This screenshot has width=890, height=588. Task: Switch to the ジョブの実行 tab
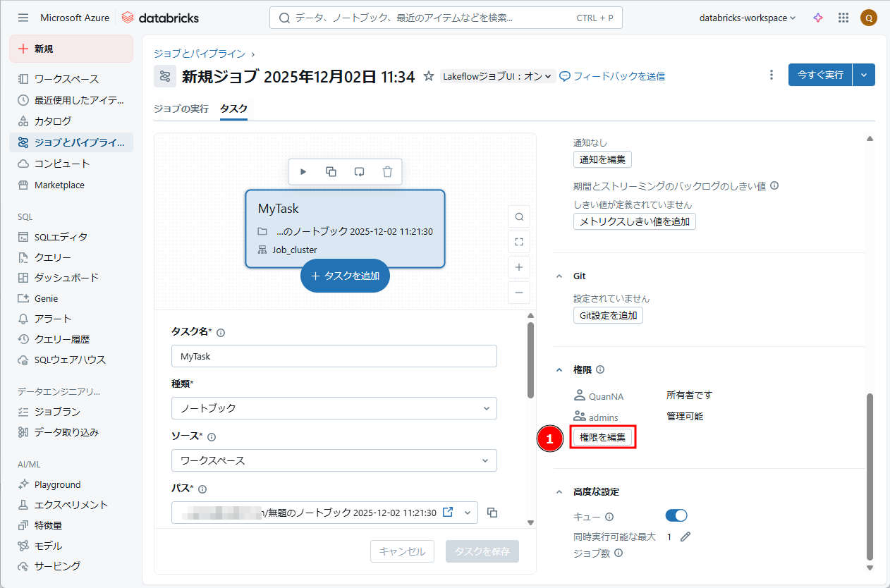tap(181, 109)
